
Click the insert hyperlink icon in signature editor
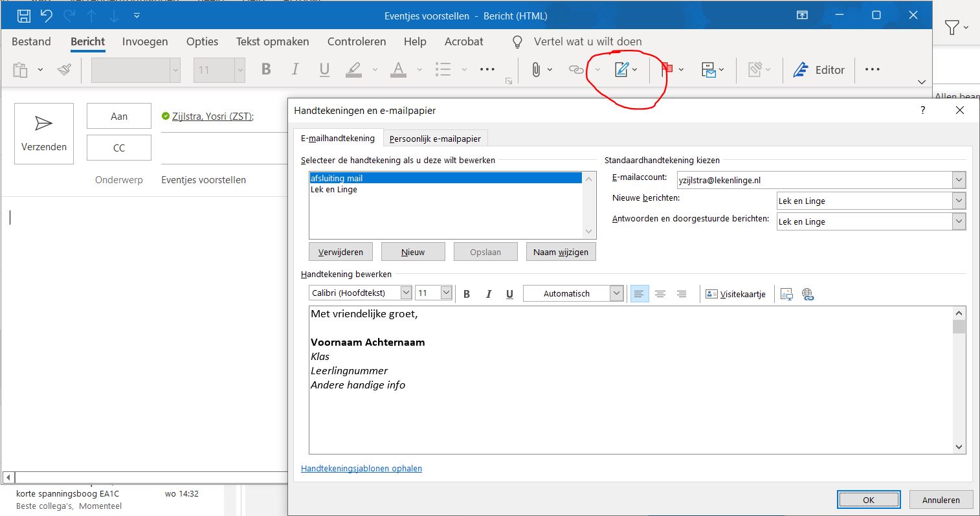807,294
